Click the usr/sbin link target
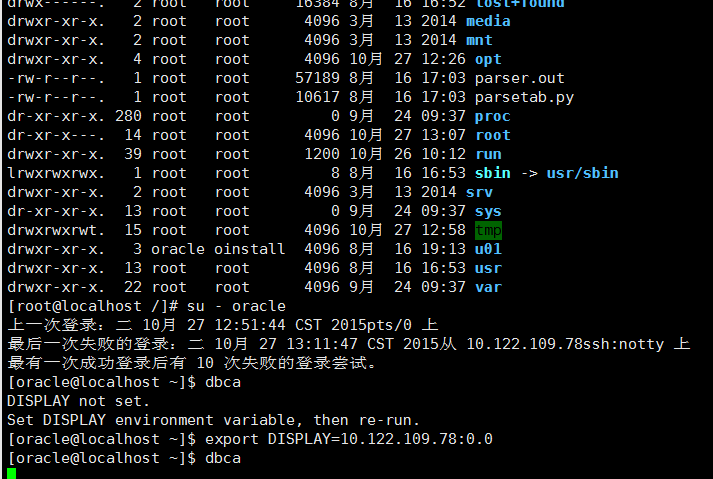Image resolution: width=713 pixels, height=479 pixels. [582, 173]
